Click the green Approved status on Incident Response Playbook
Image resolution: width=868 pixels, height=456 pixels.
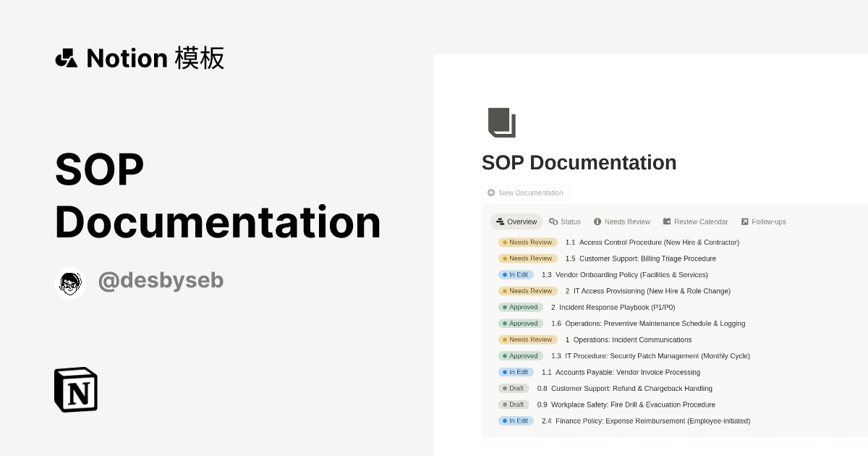tap(521, 307)
